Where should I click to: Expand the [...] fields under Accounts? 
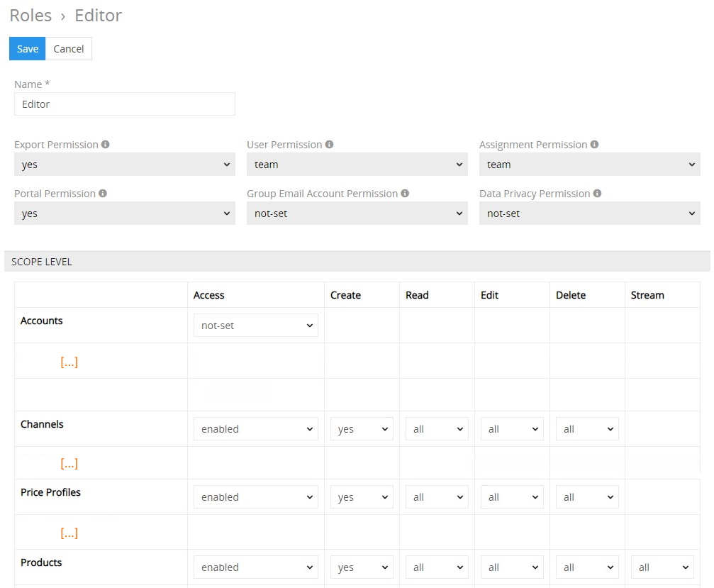(x=69, y=362)
